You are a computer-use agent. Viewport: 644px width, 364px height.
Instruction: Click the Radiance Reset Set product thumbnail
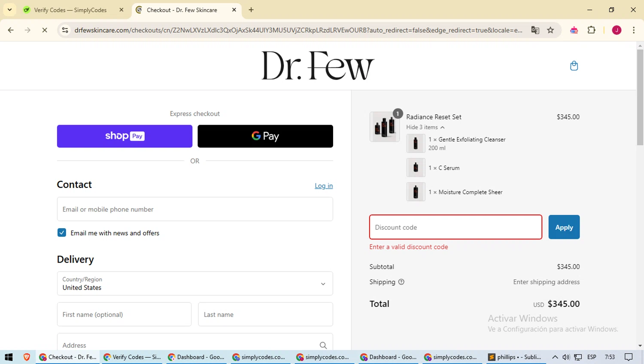click(x=385, y=127)
